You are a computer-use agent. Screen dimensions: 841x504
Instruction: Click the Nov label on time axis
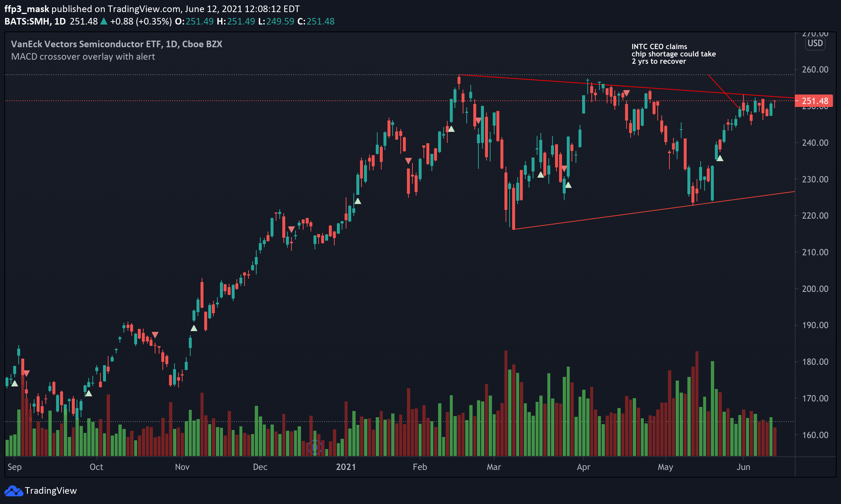click(182, 467)
